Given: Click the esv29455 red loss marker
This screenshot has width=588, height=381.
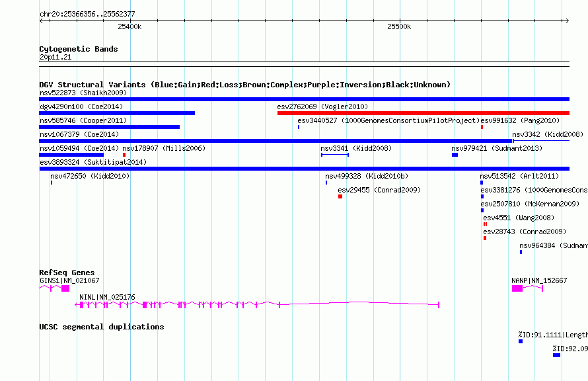Looking at the screenshot, I should click(x=340, y=196).
